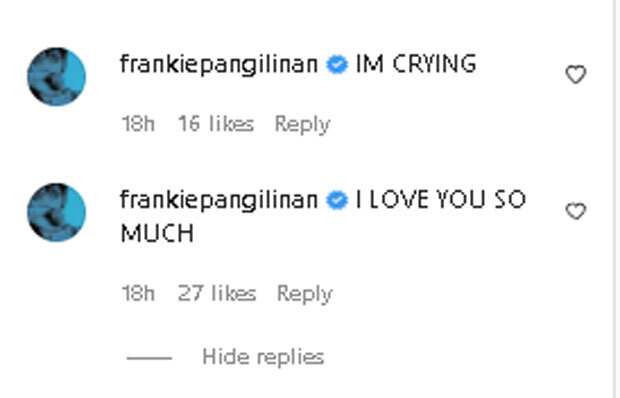Click verified badge before "IM CRYING"
The image size is (620, 398).
click(337, 65)
